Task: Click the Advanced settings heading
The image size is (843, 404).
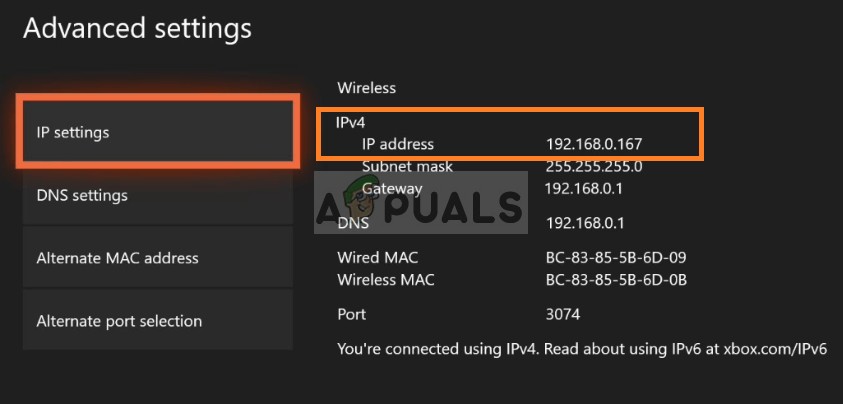Action: 137,28
